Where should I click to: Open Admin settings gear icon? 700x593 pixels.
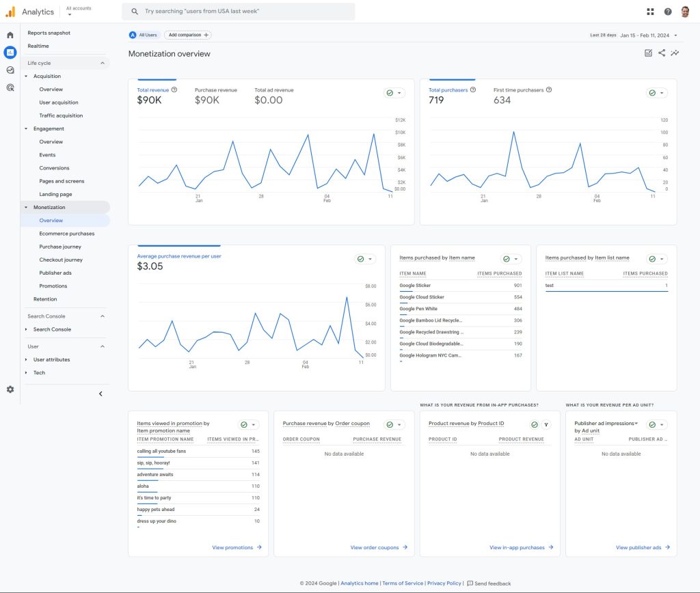point(10,389)
